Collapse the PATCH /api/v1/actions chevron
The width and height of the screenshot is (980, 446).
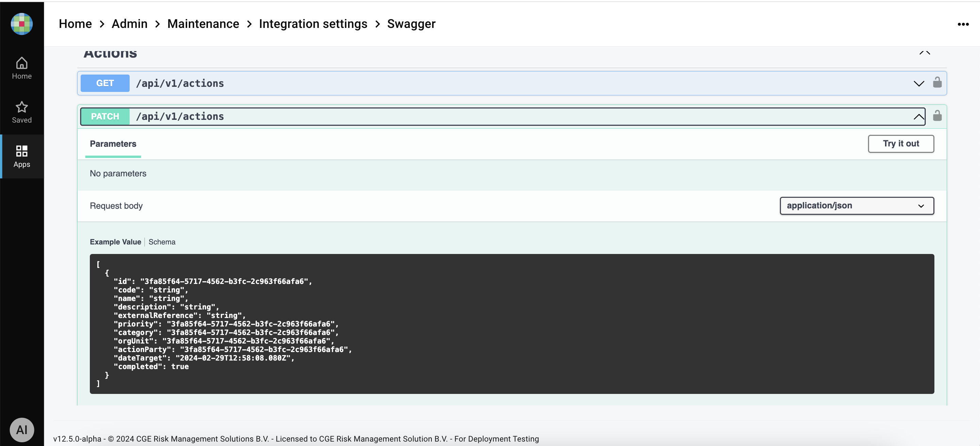coord(918,117)
